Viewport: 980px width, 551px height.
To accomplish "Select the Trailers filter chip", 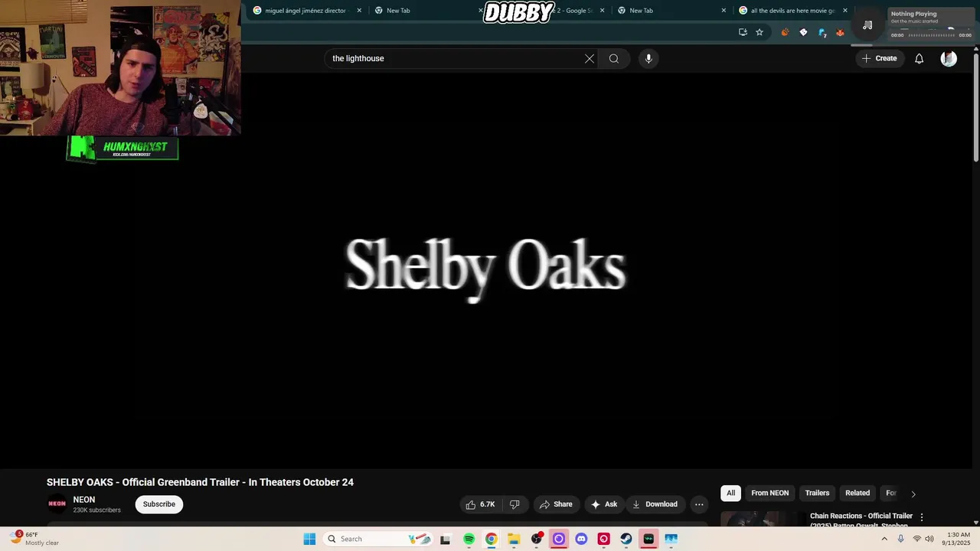I will click(x=817, y=493).
